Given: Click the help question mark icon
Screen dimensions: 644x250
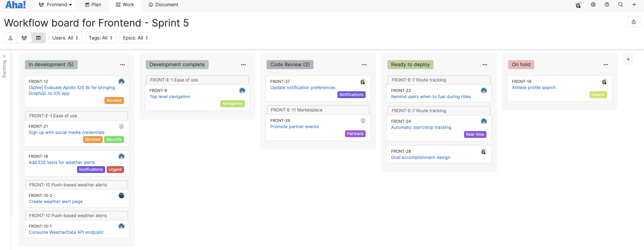Looking at the screenshot, I should pyautogui.click(x=607, y=4).
